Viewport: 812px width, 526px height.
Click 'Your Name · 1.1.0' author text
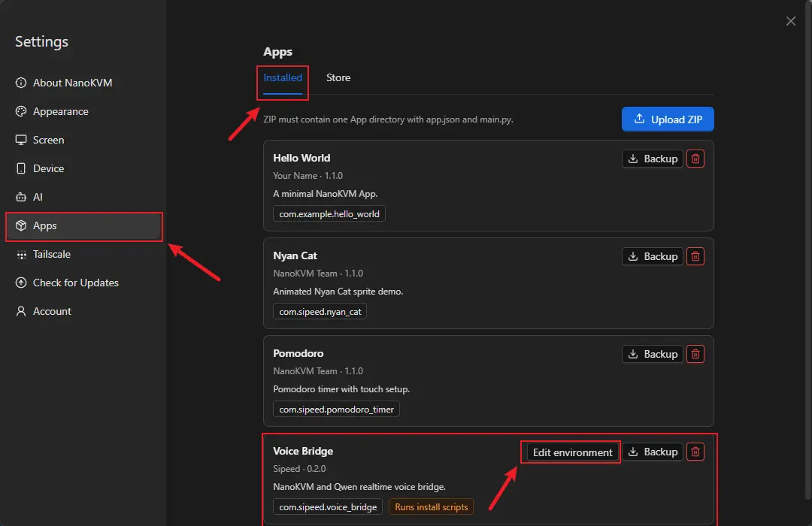click(308, 176)
